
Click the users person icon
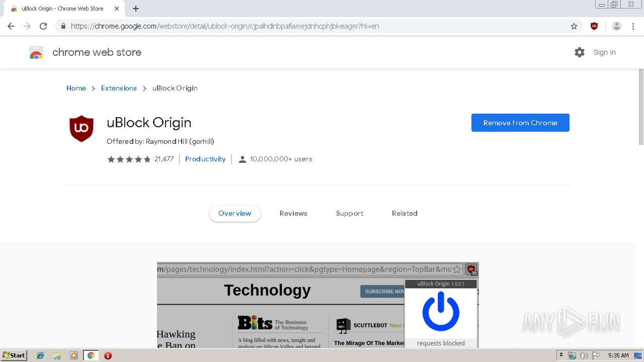coord(242,159)
